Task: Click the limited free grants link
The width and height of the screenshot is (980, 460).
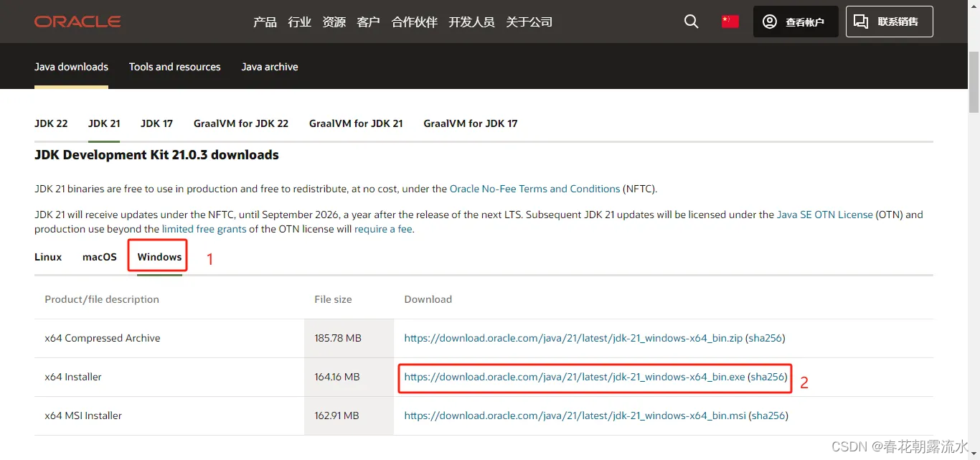Action: click(204, 229)
